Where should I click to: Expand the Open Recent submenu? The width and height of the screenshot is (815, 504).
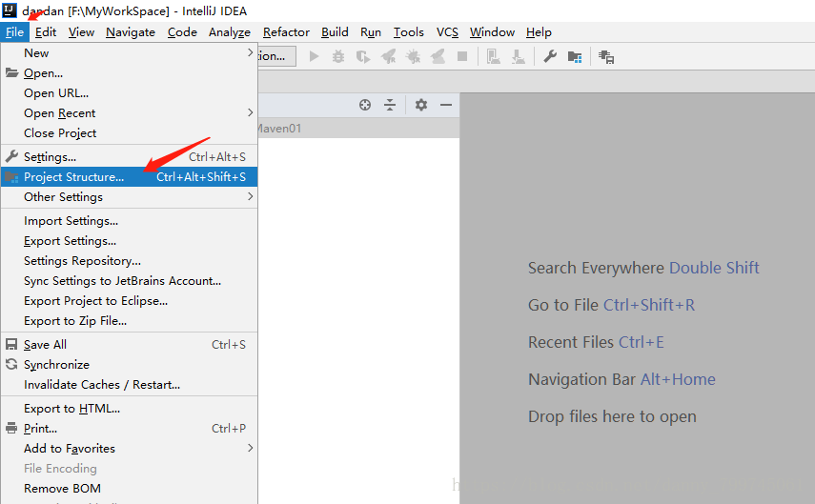(129, 112)
